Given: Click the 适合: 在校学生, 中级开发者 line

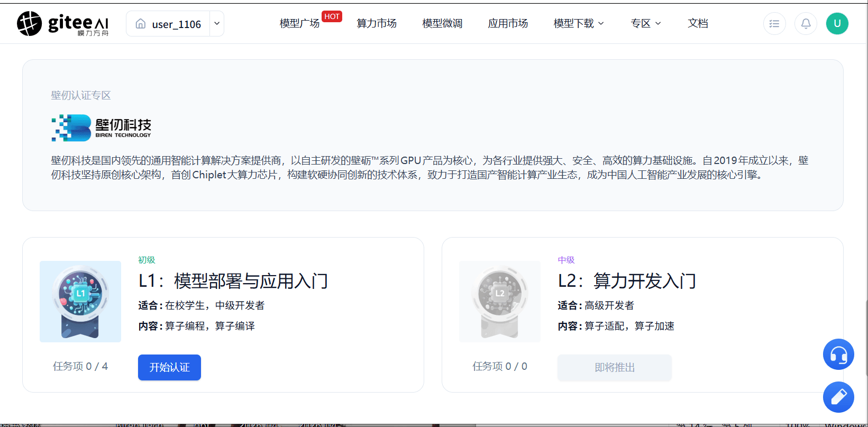Looking at the screenshot, I should (x=202, y=305).
